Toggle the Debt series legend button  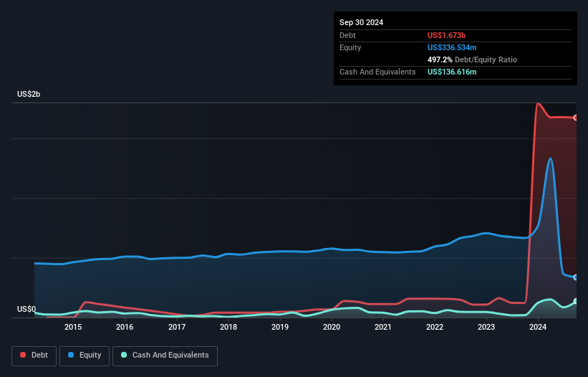pyautogui.click(x=34, y=355)
